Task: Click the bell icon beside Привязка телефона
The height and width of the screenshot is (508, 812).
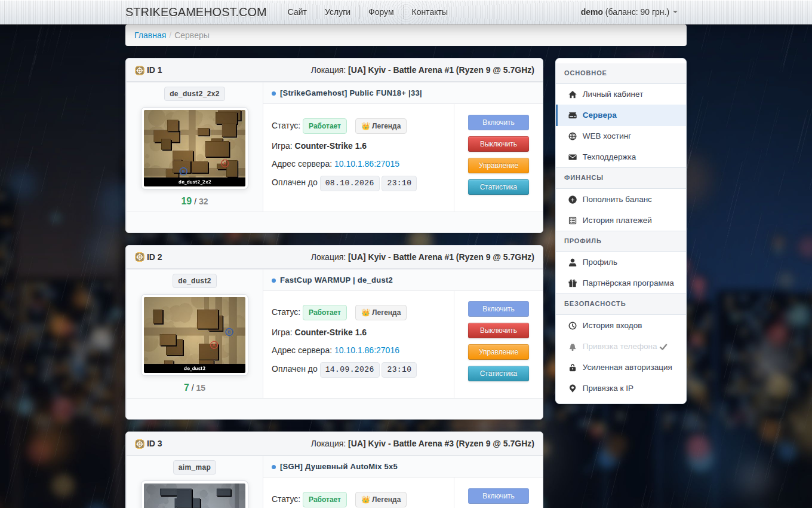Action: click(573, 347)
